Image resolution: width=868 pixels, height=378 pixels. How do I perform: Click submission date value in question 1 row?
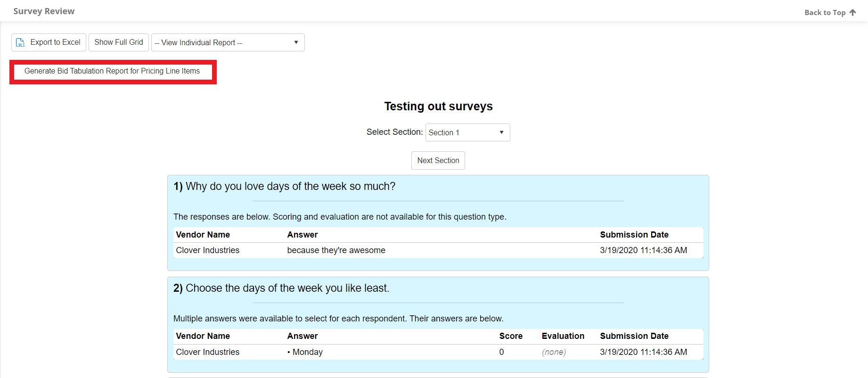coord(644,250)
